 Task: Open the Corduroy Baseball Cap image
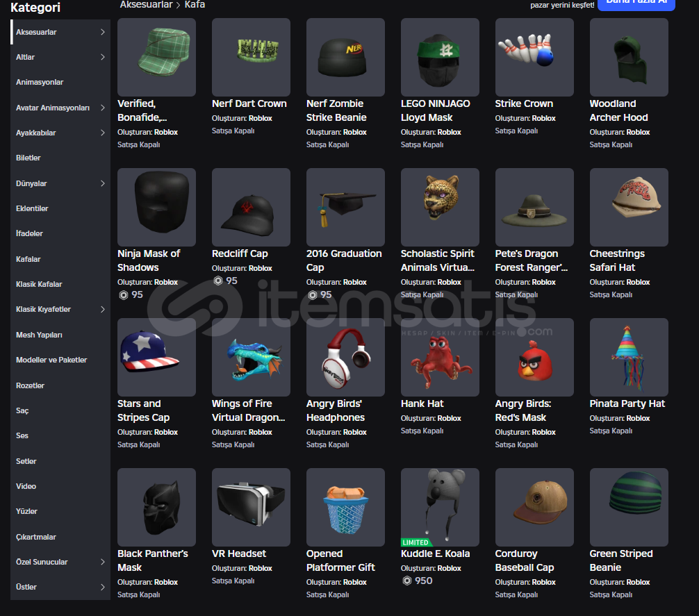point(534,508)
